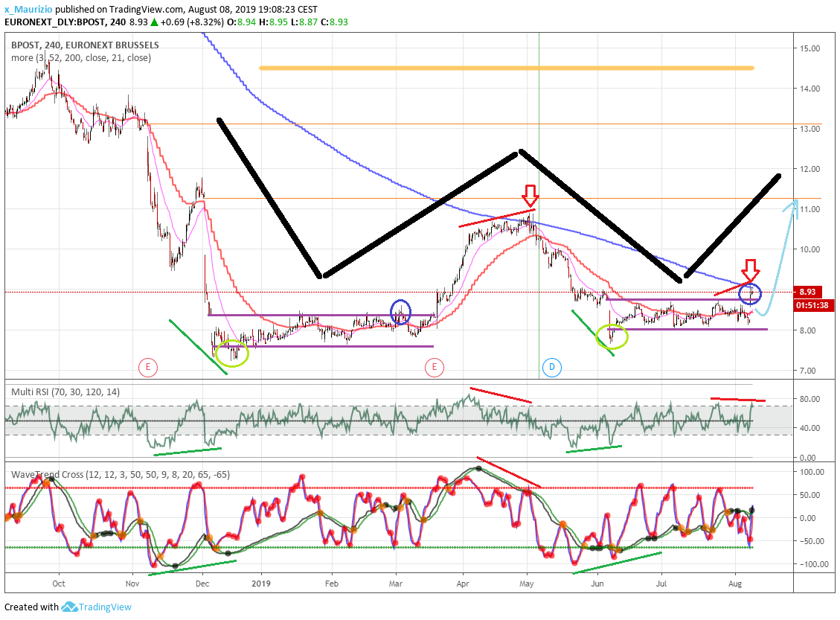Select the thick orange horizontal line
840x620 pixels.
[506, 68]
